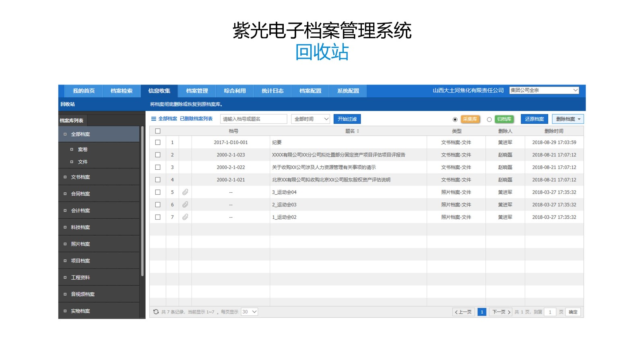Select 合同档案 in the sidebar
The height and width of the screenshot is (362, 644).
99,194
